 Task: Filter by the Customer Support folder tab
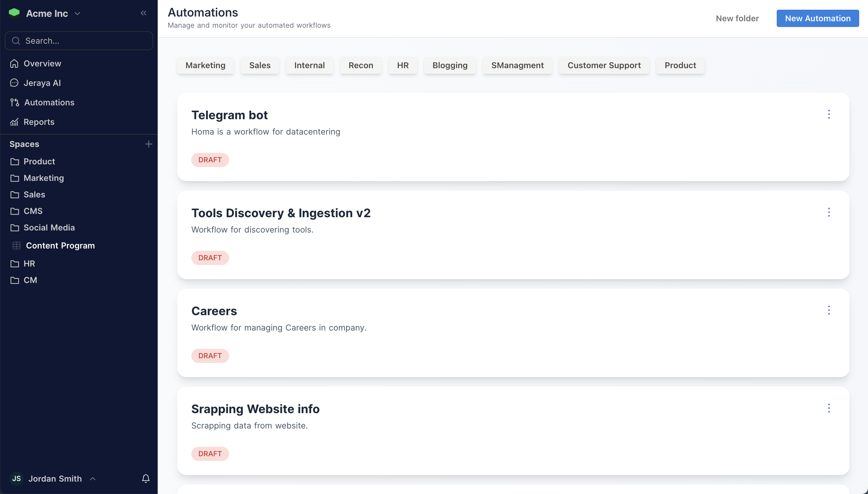tap(604, 66)
